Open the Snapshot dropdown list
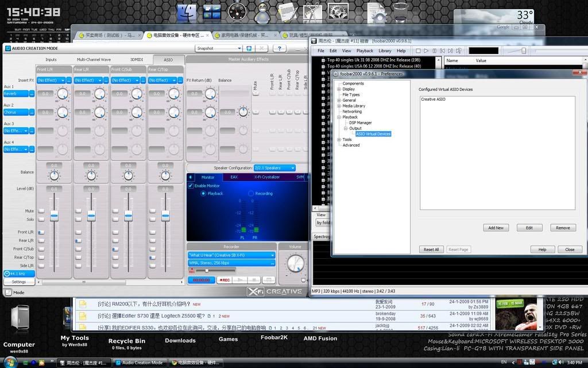 click(218, 49)
